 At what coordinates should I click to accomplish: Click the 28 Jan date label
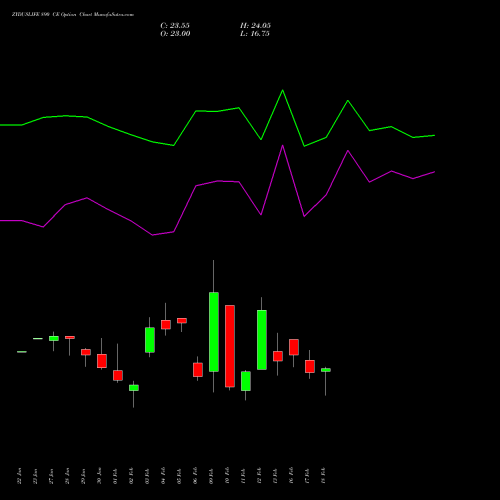click(x=67, y=476)
